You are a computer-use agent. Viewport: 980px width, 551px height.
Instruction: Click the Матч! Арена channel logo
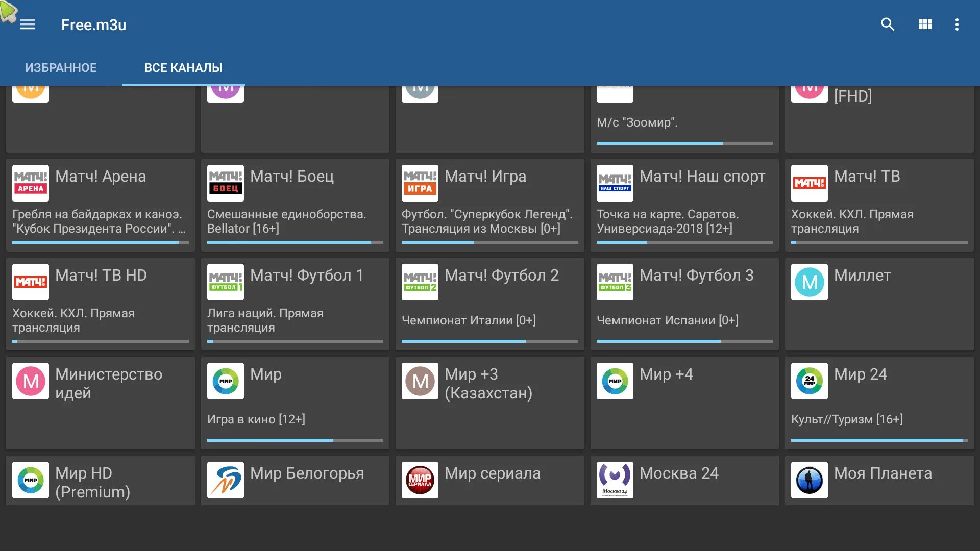[31, 183]
